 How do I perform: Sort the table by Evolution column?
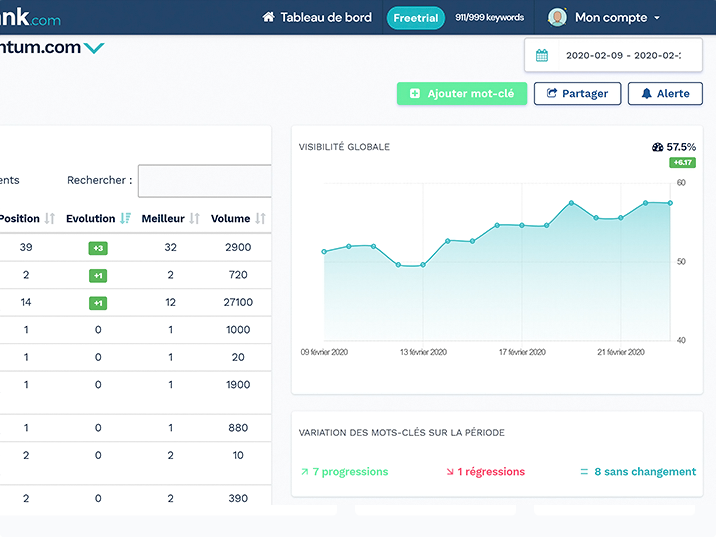(x=125, y=219)
